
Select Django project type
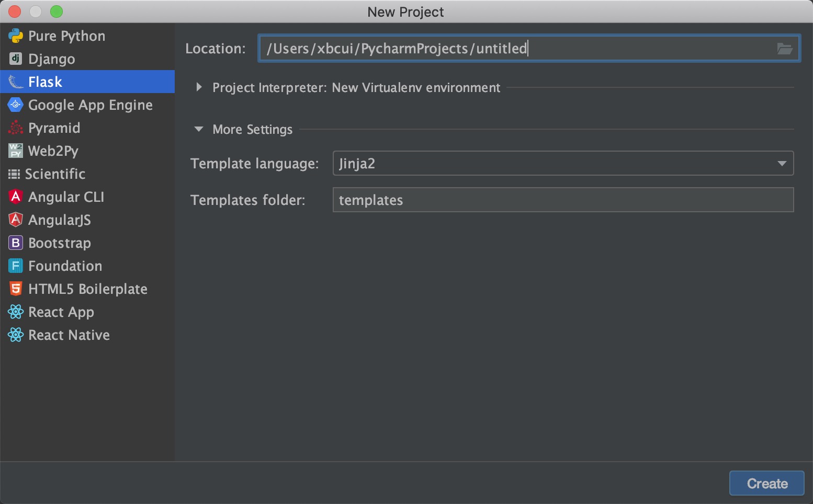(87, 59)
